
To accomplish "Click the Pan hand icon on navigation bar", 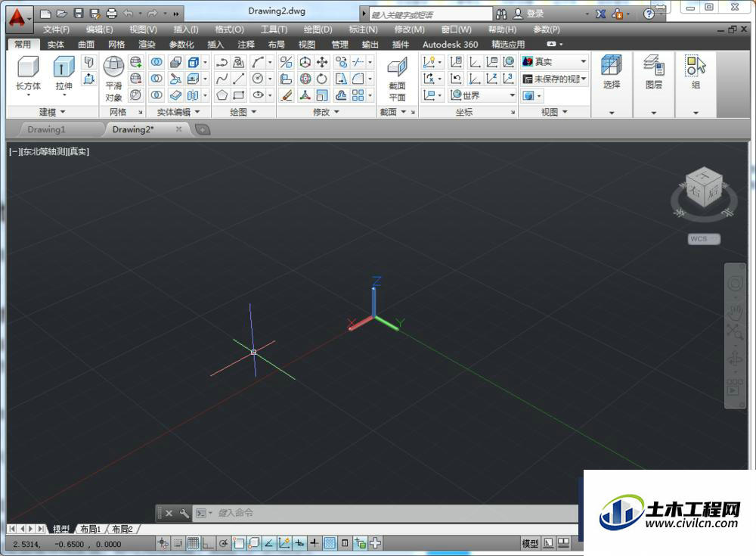I will (735, 313).
